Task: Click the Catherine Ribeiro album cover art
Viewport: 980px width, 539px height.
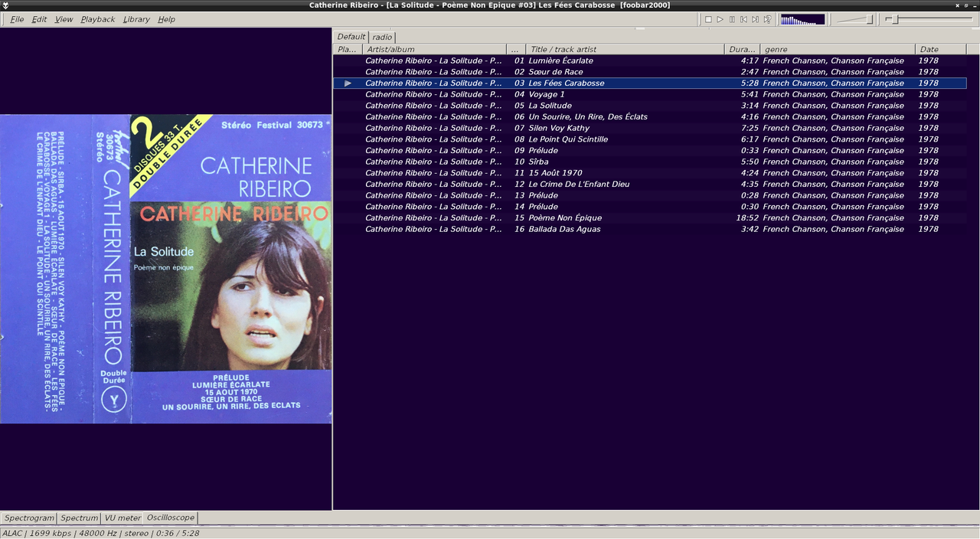Action: [166, 269]
